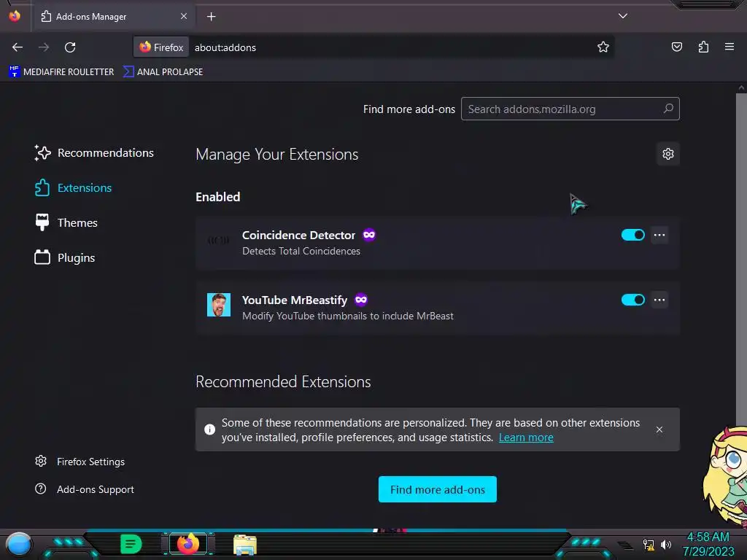
Task: Click the YouTube MrBeastify private browsing badge
Action: tap(361, 300)
